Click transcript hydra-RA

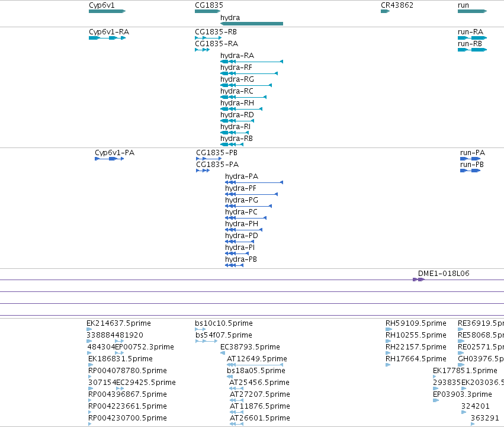tap(252, 62)
